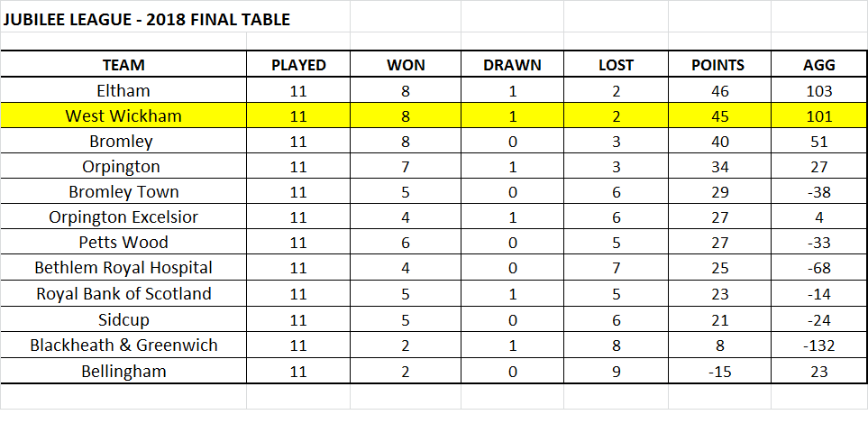Select the PLAYED header cell

298,65
